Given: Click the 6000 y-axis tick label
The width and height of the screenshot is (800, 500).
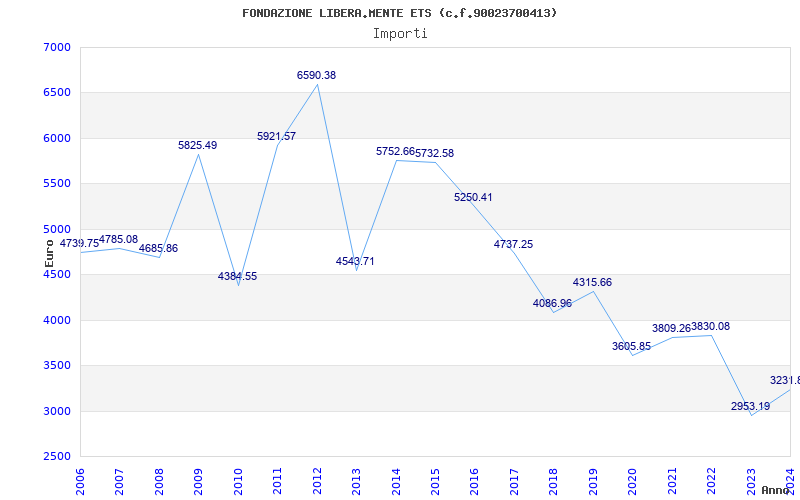Looking at the screenshot, I should click(57, 138).
